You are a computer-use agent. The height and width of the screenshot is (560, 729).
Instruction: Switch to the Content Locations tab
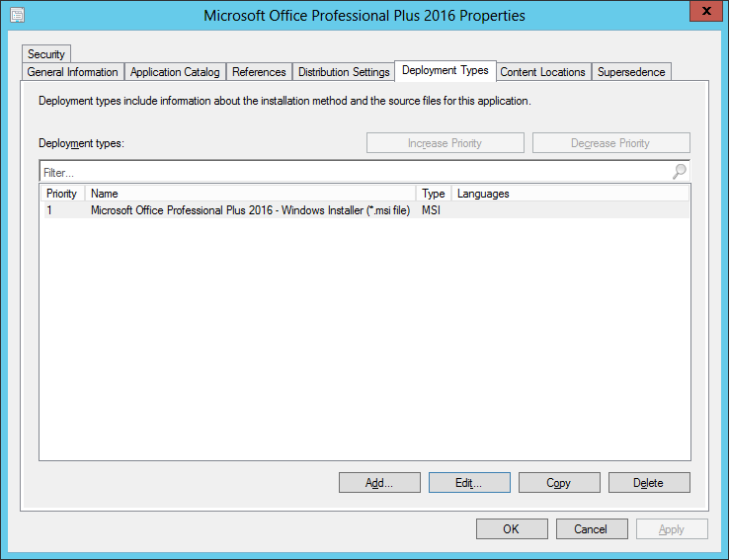click(x=542, y=72)
